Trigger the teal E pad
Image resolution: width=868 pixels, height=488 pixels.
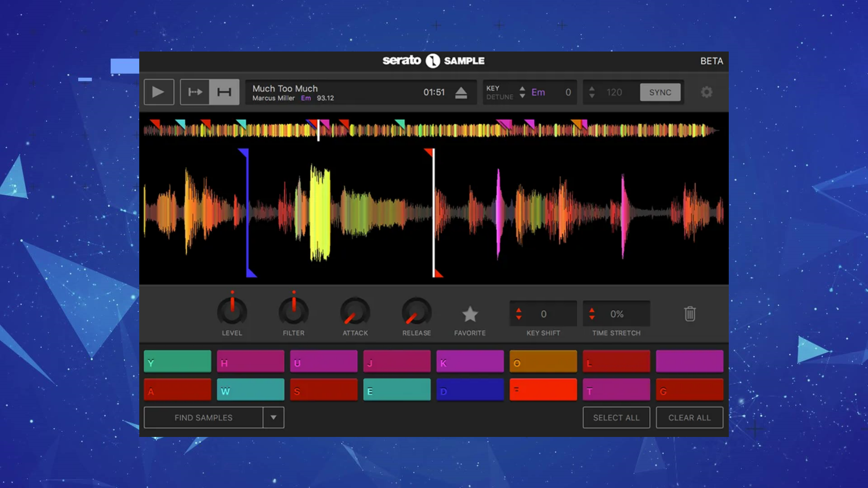397,389
